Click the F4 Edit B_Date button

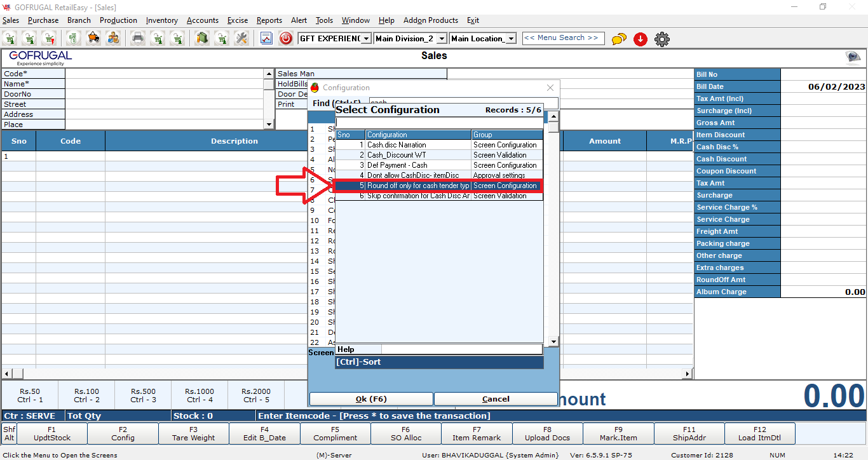pyautogui.click(x=265, y=434)
